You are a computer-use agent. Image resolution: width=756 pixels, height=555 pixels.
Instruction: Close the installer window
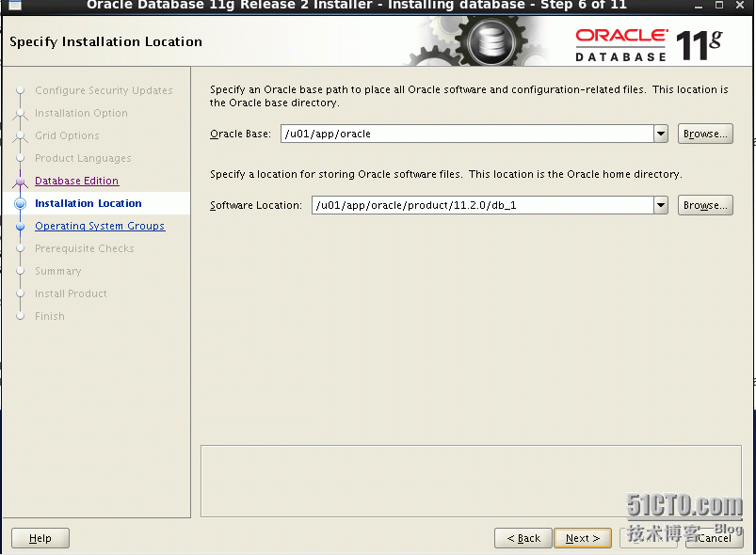click(740, 5)
